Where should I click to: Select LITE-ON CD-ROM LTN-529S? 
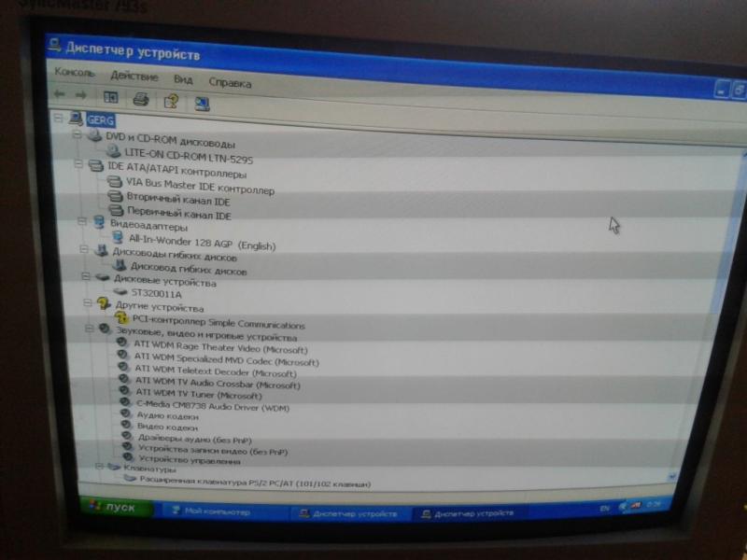(x=189, y=156)
